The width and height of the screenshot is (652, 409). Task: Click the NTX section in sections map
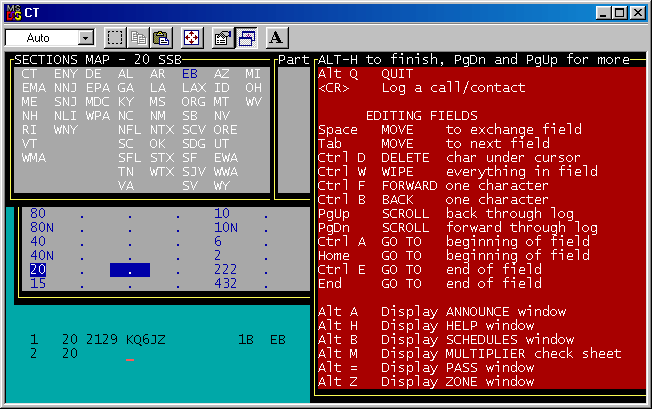[162, 130]
